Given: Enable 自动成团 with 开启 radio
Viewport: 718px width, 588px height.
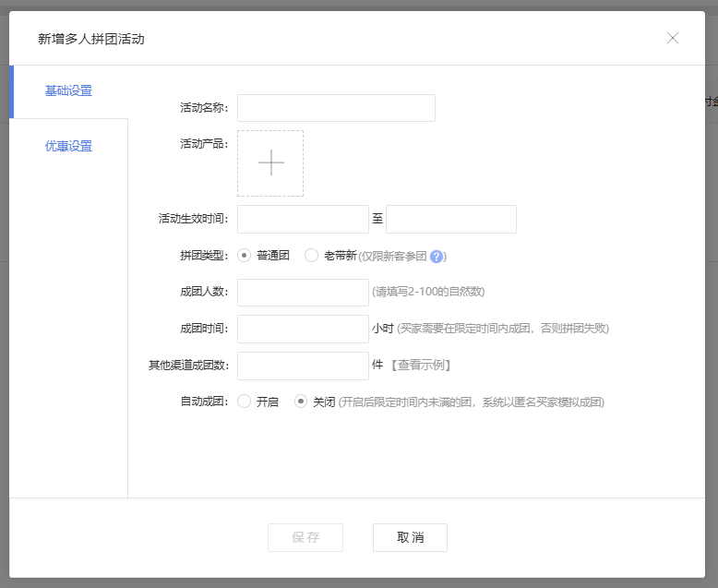Looking at the screenshot, I should 244,402.
